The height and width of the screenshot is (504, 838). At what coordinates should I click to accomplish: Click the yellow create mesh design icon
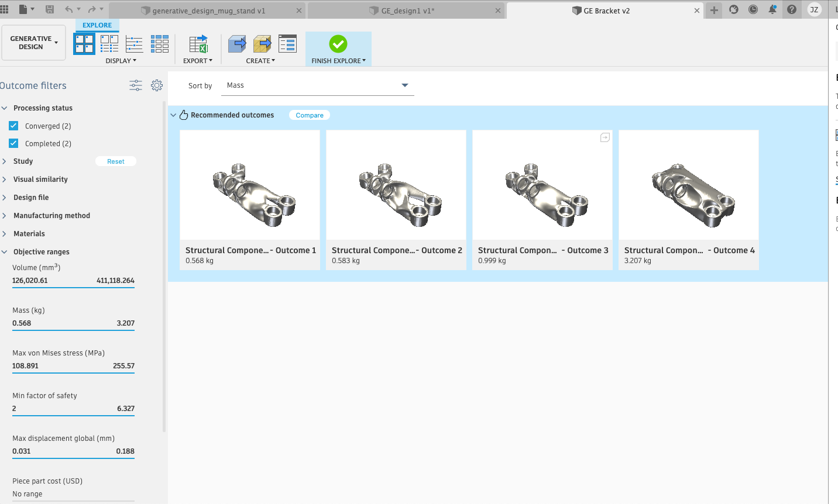tap(262, 44)
